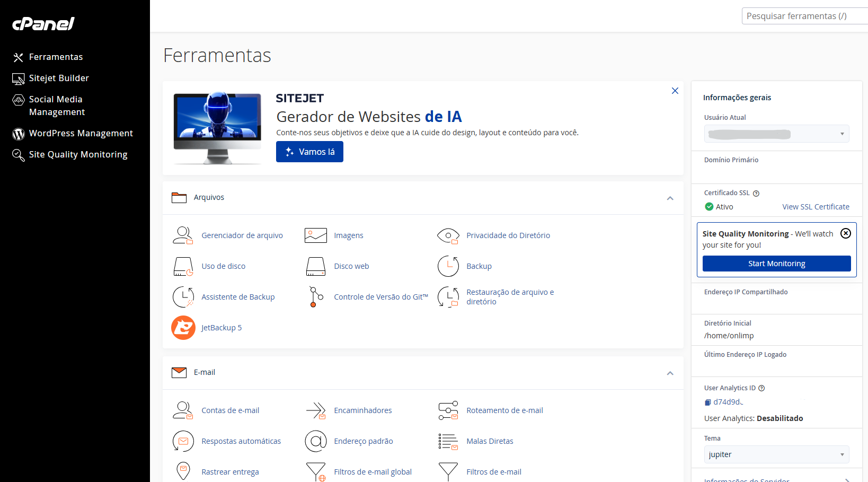Click the User Analytics ID help icon
868x482 pixels.
pos(761,388)
